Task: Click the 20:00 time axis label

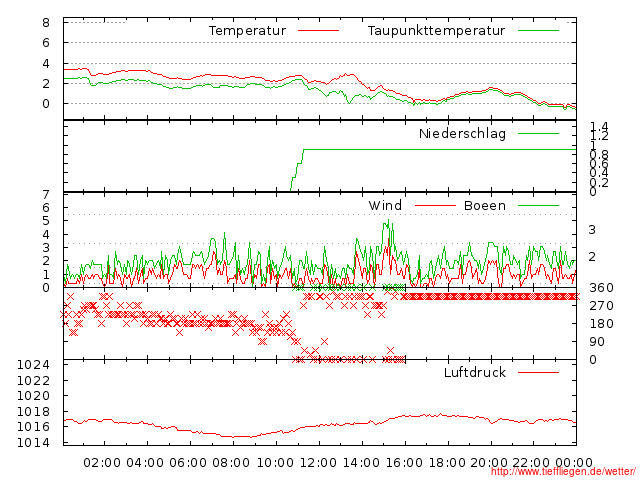Action: point(489,462)
